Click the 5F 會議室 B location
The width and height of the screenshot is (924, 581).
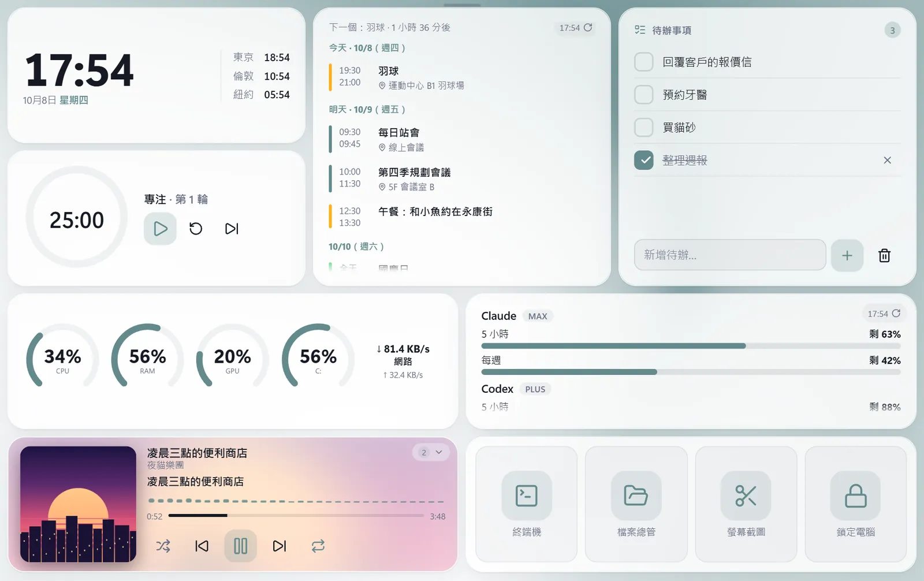tap(407, 187)
